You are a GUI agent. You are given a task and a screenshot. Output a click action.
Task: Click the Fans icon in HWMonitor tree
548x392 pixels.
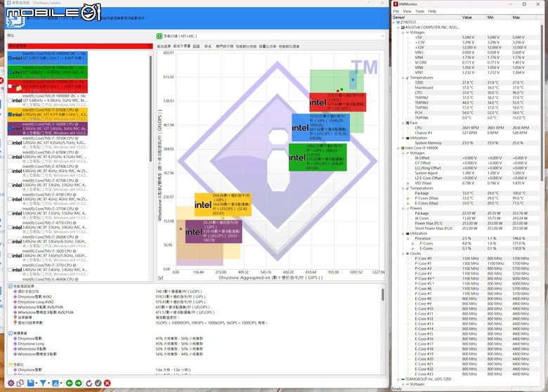click(407, 123)
